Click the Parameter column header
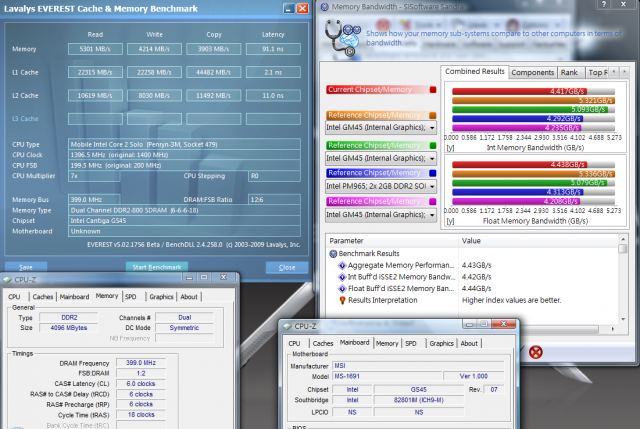Image resolution: width=640 pixels, height=429 pixels. click(x=392, y=241)
